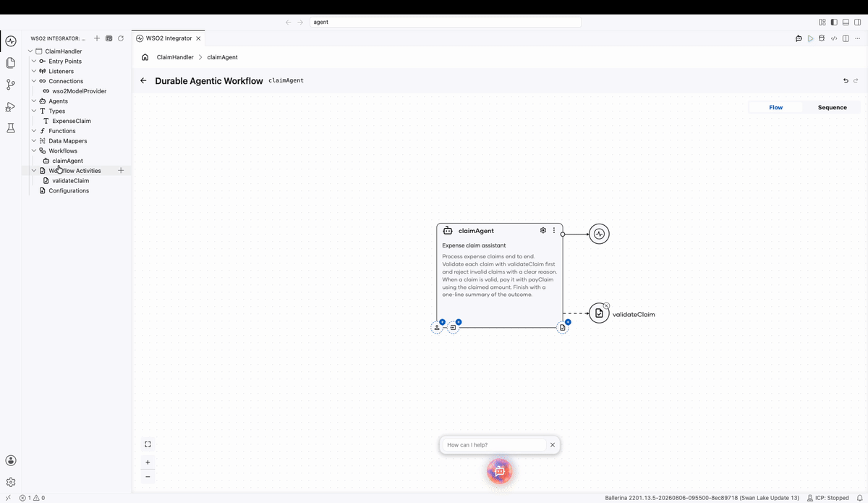
Task: Click the plus icon in WSO2 Integrator panel header
Action: click(97, 38)
